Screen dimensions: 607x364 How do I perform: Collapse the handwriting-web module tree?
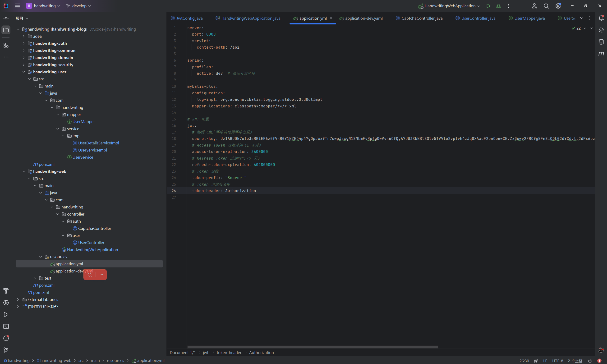coord(23,171)
